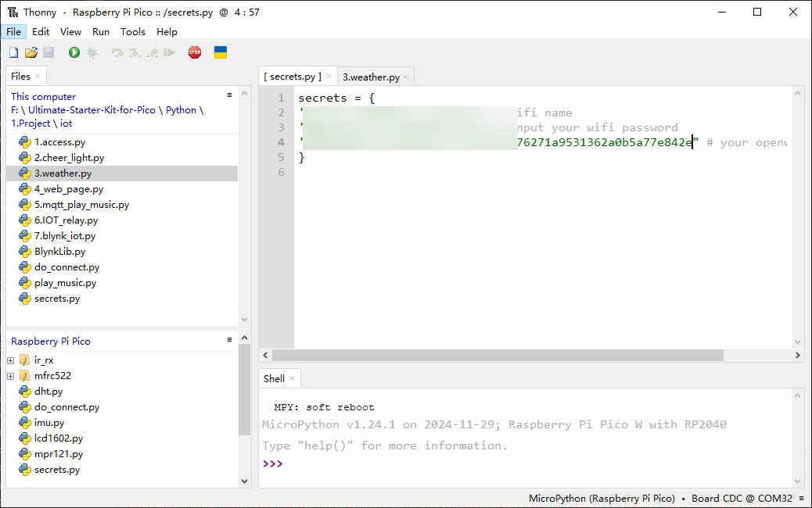Navigate to Ultimate-Starter-Kit-for-Pico path segment
812x508 pixels.
(x=92, y=110)
